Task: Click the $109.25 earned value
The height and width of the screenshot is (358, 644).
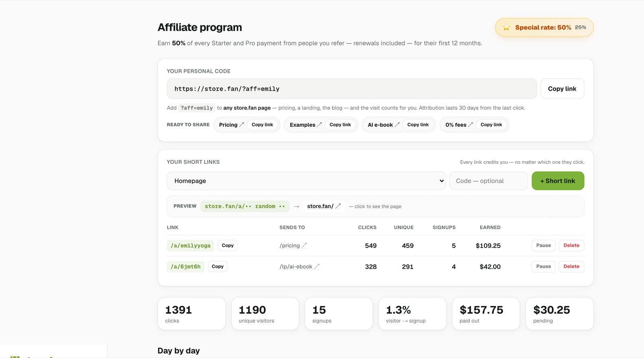Action: pyautogui.click(x=488, y=246)
